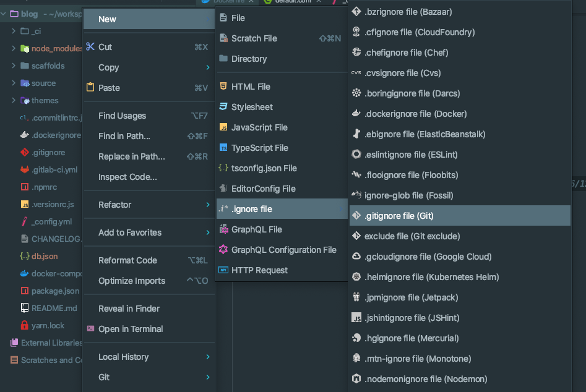586x392 pixels.
Task: Click the Bazaar .bzrignore file icon
Action: tap(356, 12)
